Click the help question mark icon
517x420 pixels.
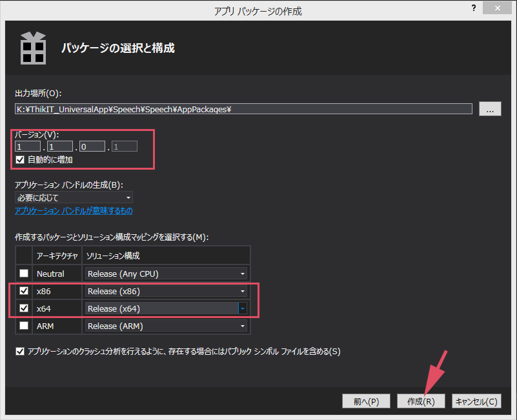point(474,8)
